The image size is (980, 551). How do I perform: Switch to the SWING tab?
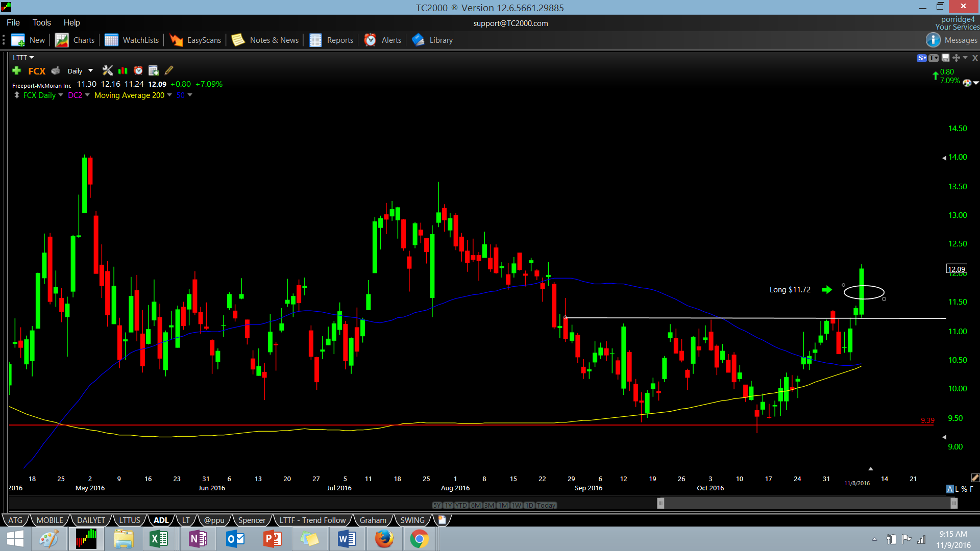[412, 520]
